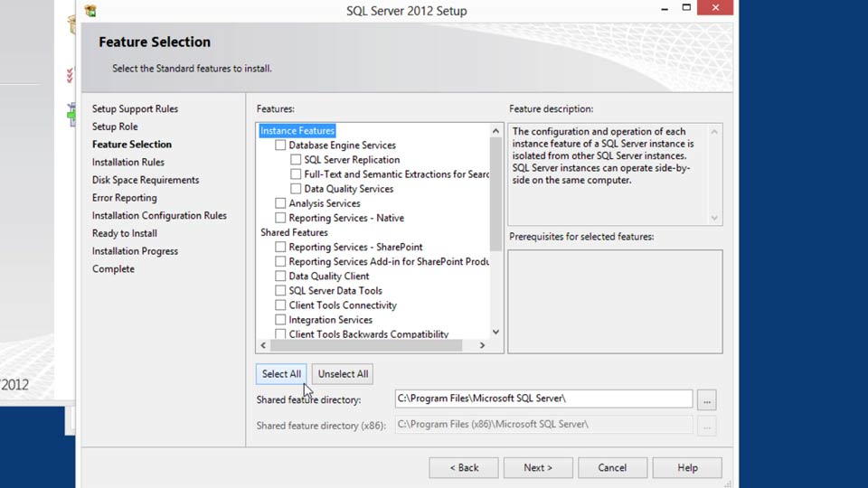Select the Installation Configuration Rules step
Image resolution: width=868 pixels, height=488 pixels.
click(x=159, y=216)
